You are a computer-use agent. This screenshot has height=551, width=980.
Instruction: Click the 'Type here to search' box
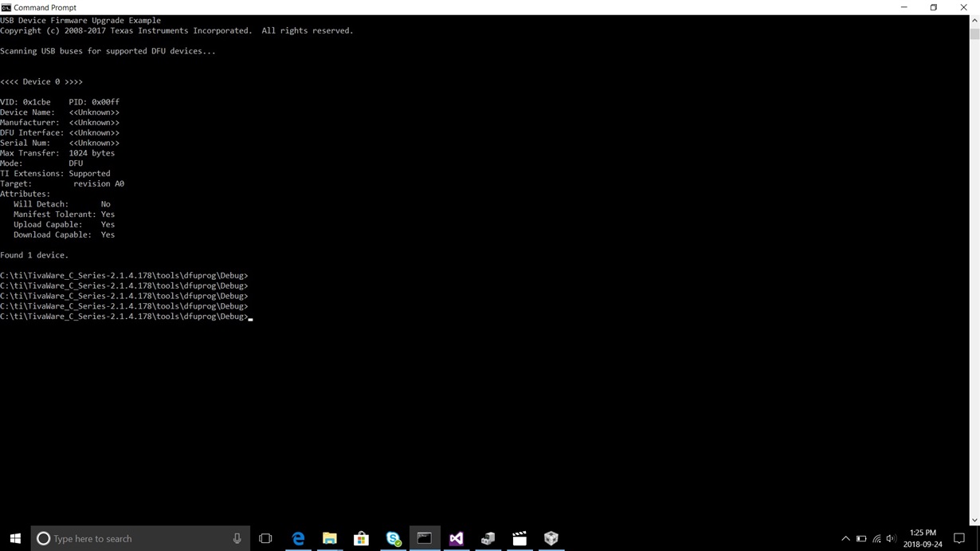click(x=140, y=538)
